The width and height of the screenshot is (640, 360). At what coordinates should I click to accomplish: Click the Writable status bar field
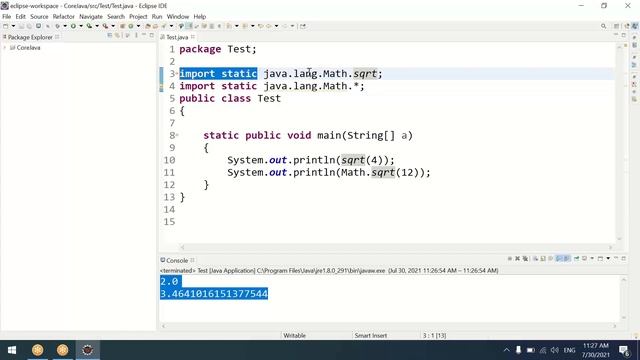(x=294, y=336)
